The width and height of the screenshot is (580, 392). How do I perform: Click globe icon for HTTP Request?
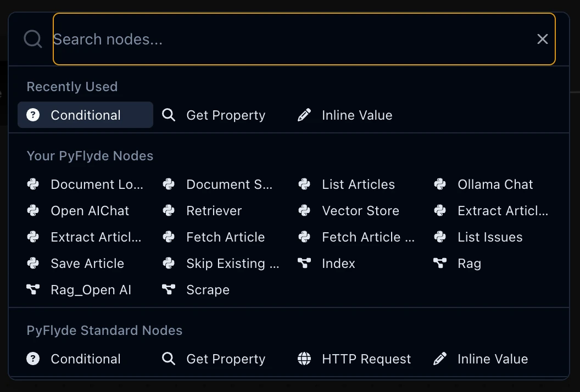pos(304,359)
